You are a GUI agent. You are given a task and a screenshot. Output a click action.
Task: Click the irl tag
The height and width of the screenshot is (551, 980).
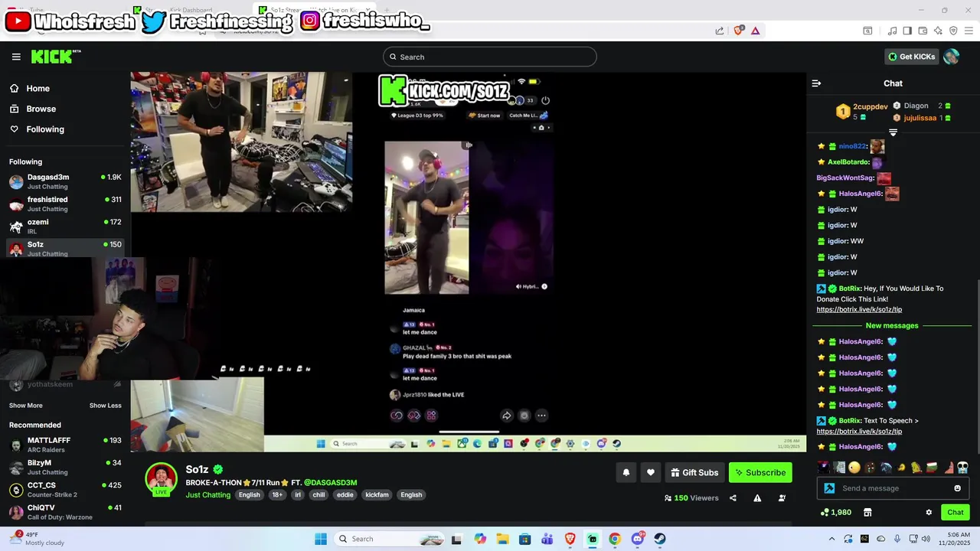(298, 495)
